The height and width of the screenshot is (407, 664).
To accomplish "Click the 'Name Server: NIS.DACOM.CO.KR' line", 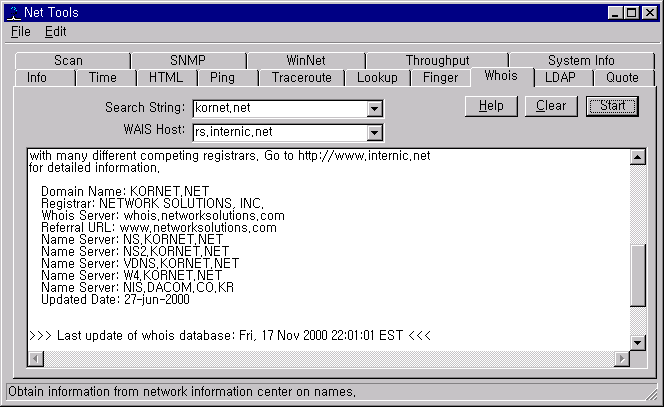I will (x=138, y=288).
